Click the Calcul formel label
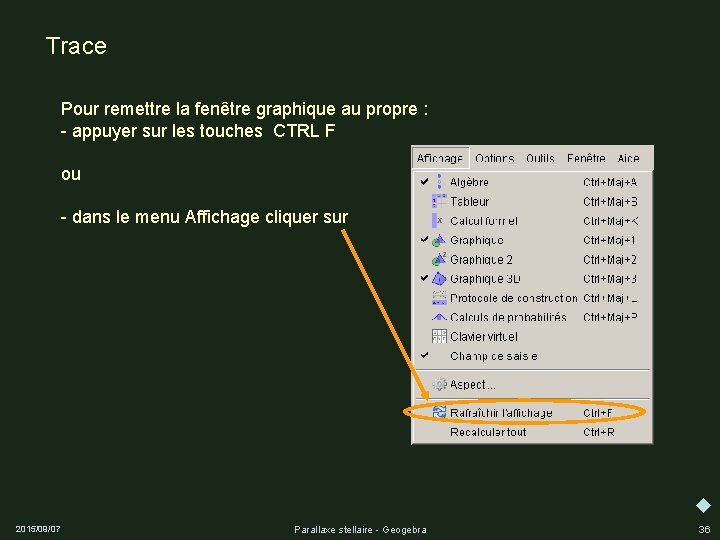This screenshot has height=540, width=720. (x=484, y=221)
